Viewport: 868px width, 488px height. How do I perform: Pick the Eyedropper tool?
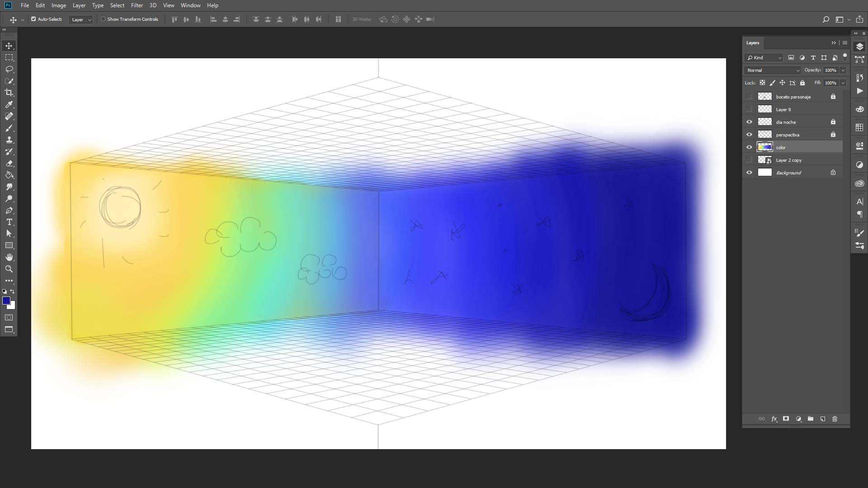click(9, 104)
